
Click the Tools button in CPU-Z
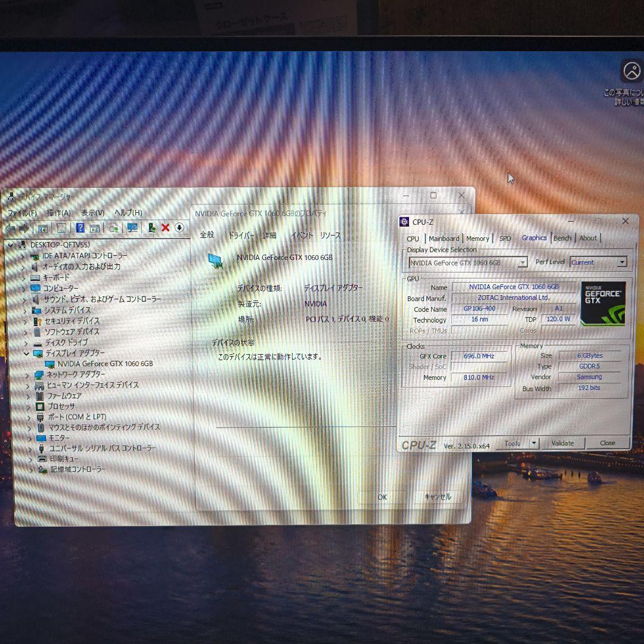[x=512, y=444]
